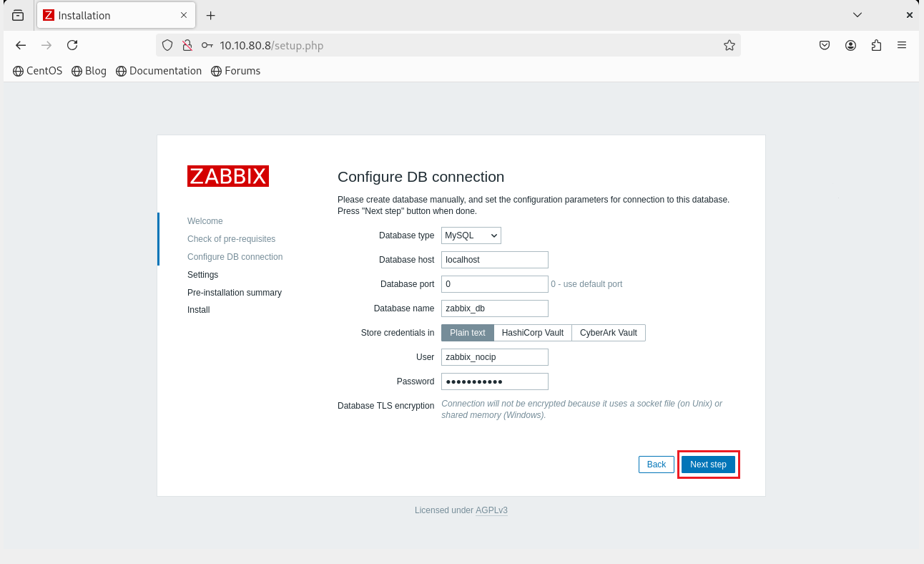Open the CentOS bookmark
924x564 pixels.
pyautogui.click(x=38, y=71)
